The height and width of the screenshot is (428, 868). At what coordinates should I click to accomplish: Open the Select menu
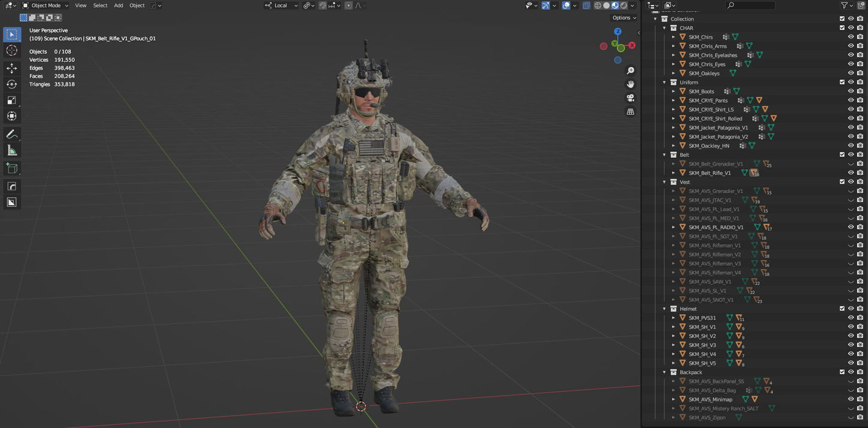click(100, 5)
